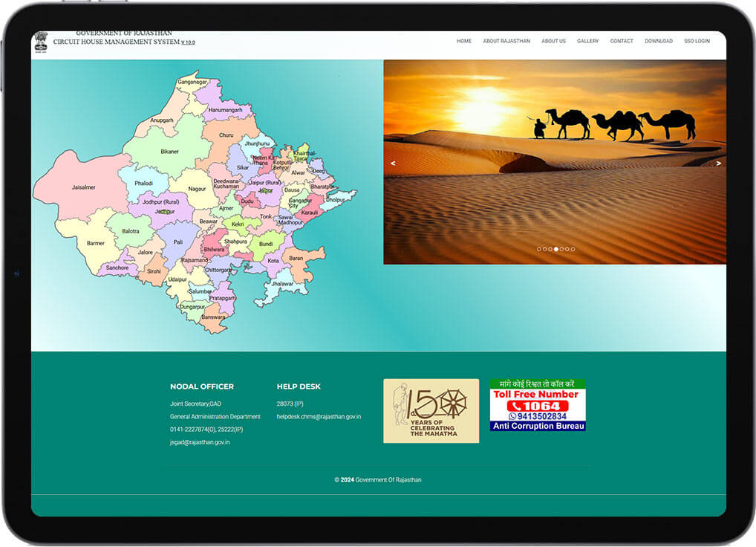The width and height of the screenshot is (756, 547).
Task: Go to the CONTACT page
Action: (x=622, y=42)
